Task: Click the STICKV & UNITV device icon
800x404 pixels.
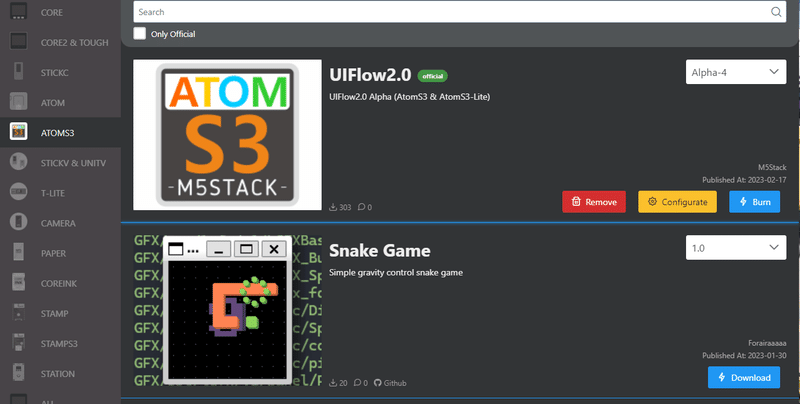Action: [19, 162]
